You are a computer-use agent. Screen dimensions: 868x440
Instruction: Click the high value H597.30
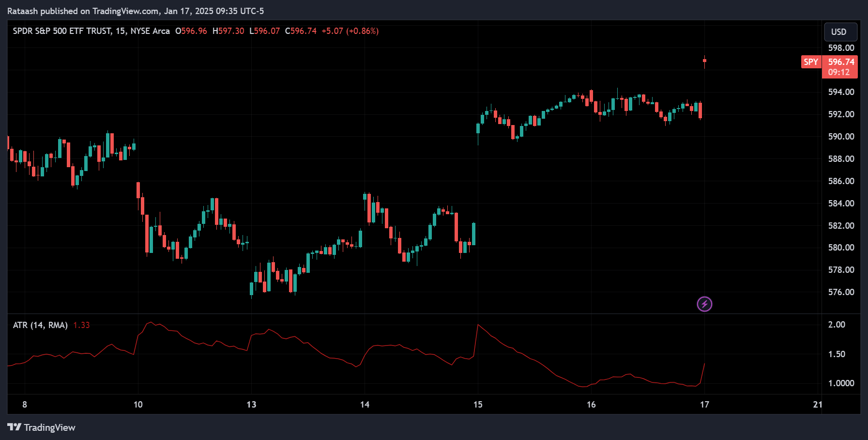228,31
